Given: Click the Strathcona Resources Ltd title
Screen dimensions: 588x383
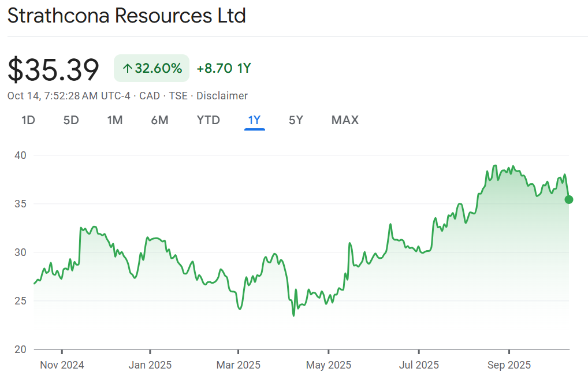Looking at the screenshot, I should coord(126,16).
